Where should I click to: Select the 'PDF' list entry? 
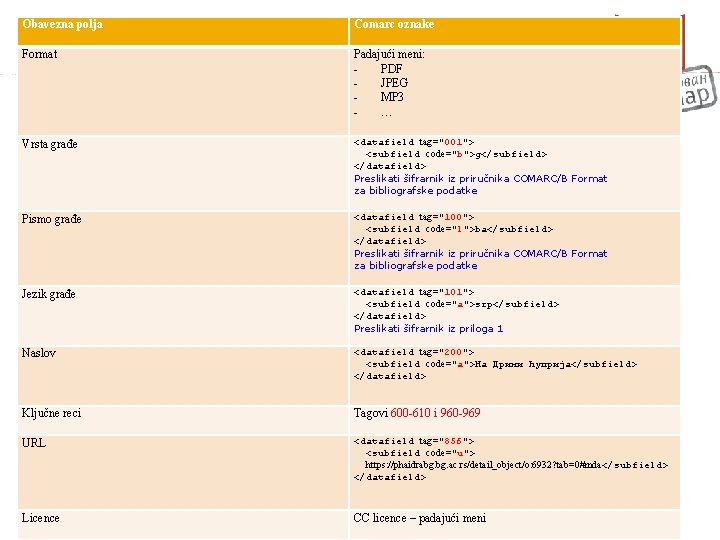click(391, 69)
